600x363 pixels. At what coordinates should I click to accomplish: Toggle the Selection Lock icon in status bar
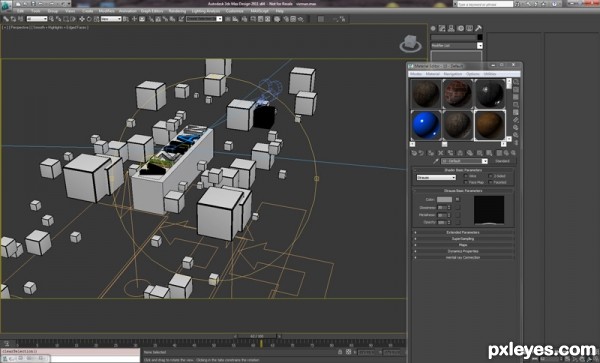340,352
